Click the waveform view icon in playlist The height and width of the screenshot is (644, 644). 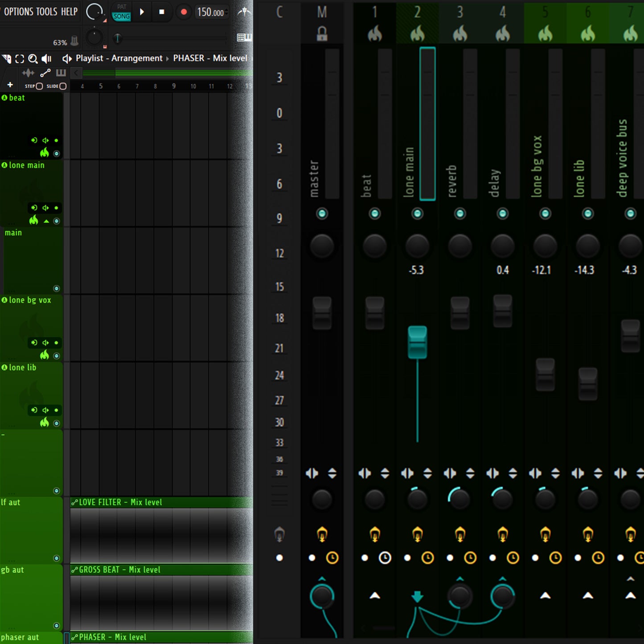[28, 73]
